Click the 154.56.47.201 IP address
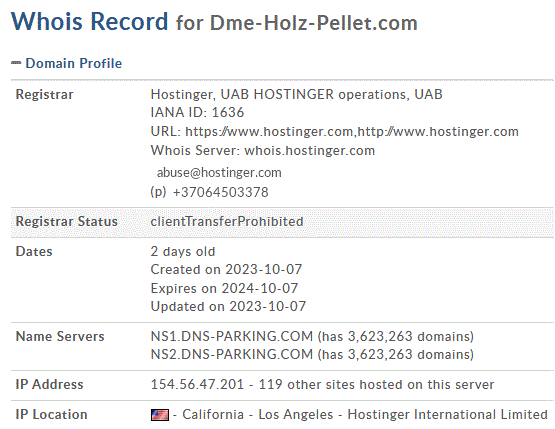This screenshot has width=555, height=429. pos(197,384)
